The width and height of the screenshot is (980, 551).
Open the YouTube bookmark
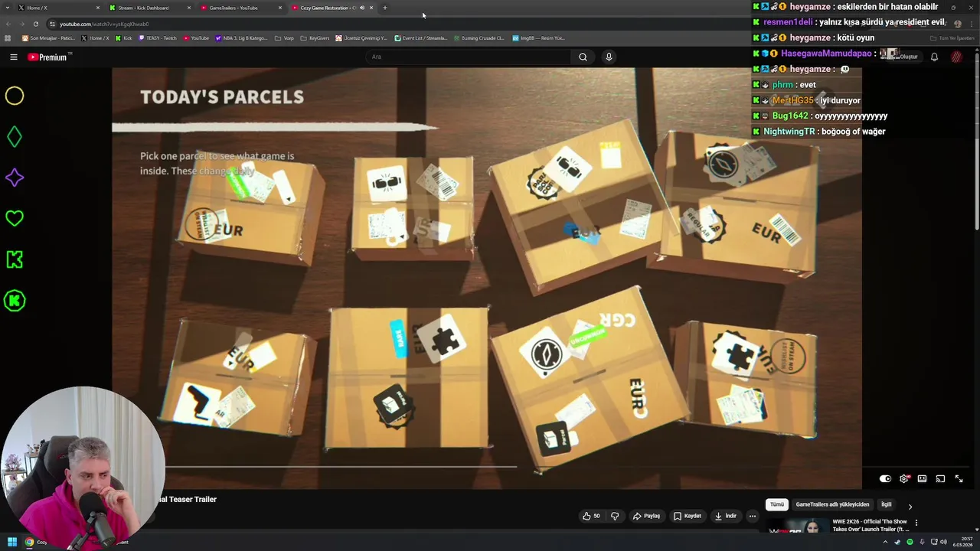pos(196,38)
